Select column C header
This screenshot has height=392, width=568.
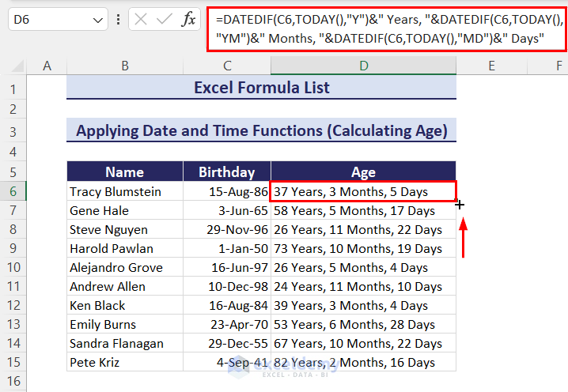227,66
